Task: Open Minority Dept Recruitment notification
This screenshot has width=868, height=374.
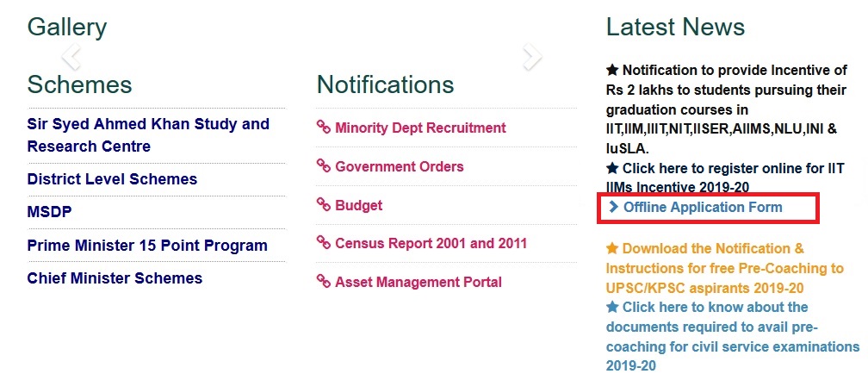Action: [x=420, y=128]
